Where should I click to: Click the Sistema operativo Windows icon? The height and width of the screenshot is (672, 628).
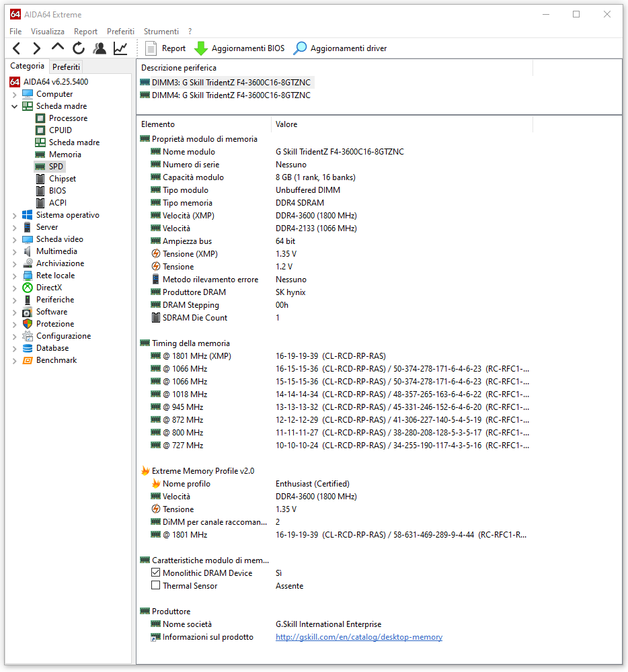coord(28,215)
